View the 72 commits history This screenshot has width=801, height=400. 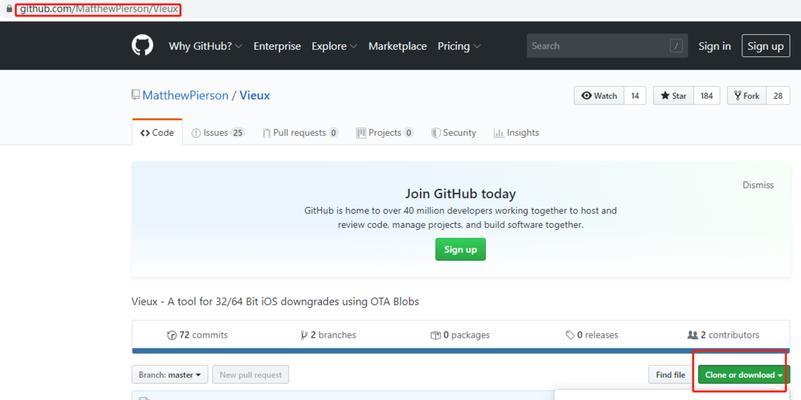point(197,335)
